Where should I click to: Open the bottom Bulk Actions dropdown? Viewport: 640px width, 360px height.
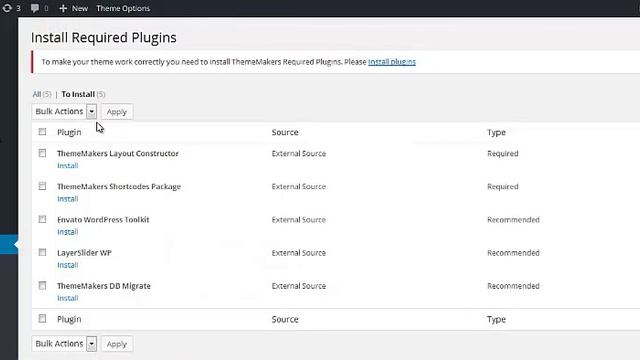click(x=64, y=344)
